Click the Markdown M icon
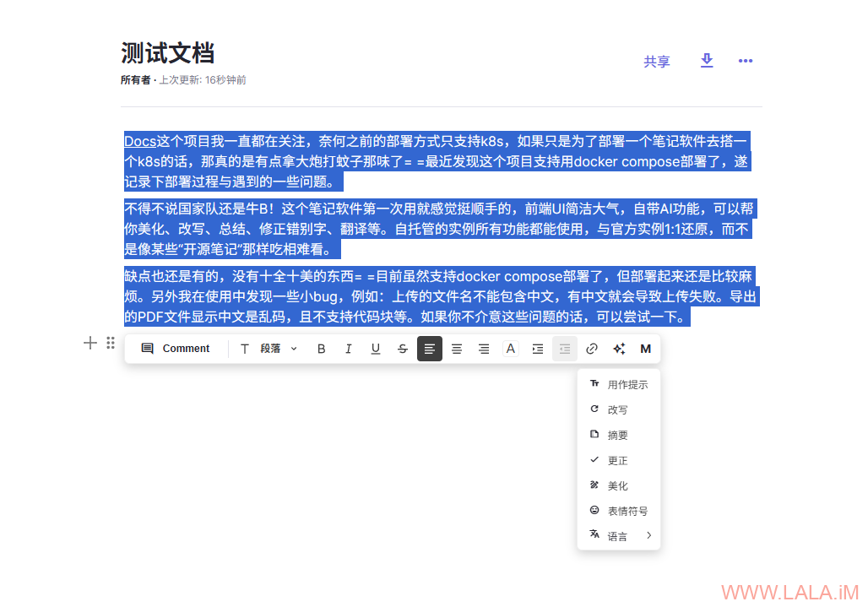 646,349
